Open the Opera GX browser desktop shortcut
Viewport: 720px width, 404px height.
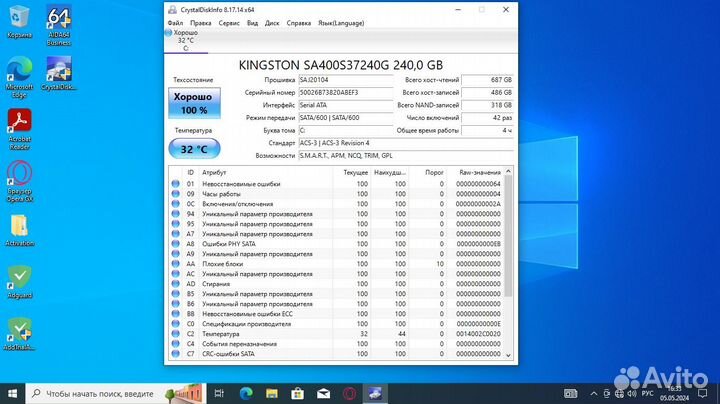[19, 181]
